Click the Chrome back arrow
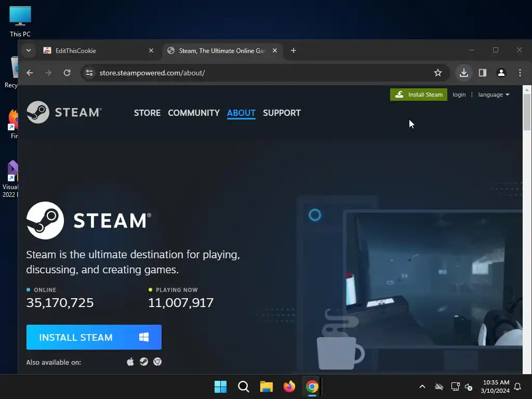The image size is (532, 399). click(x=30, y=73)
